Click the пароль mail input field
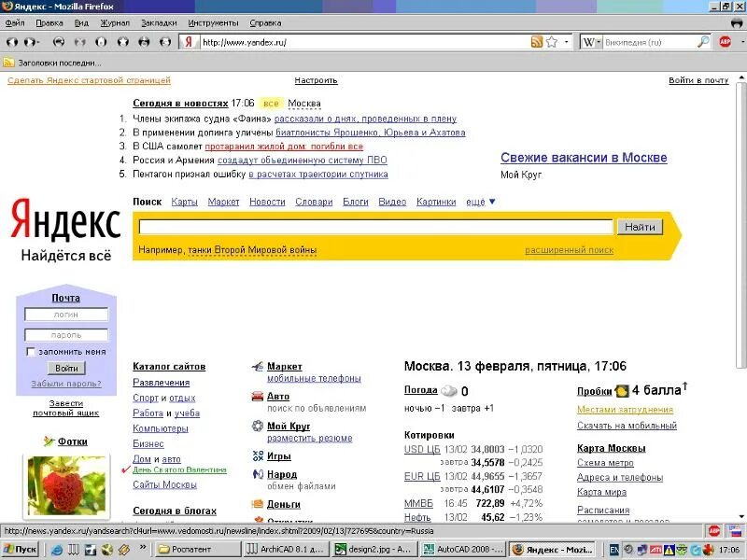This screenshot has height=560, width=747. 66,335
